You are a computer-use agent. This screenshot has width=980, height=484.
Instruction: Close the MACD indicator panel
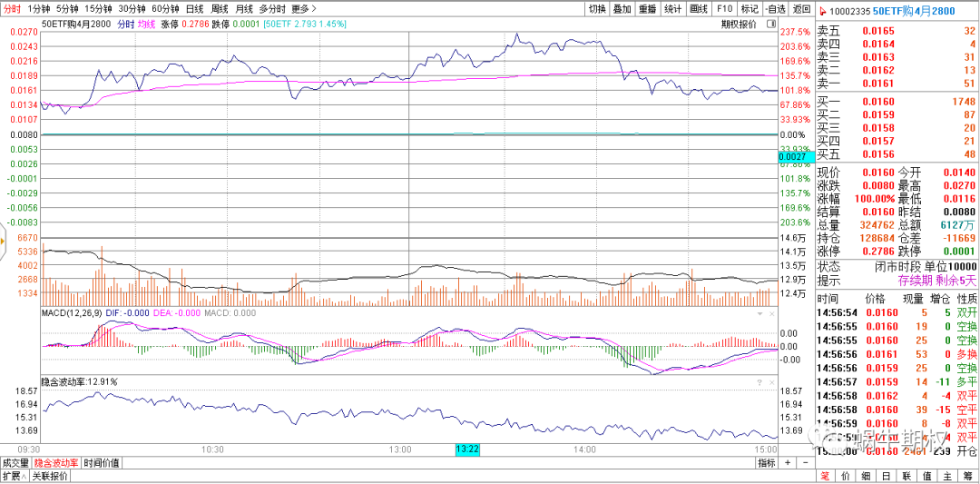pos(772,313)
